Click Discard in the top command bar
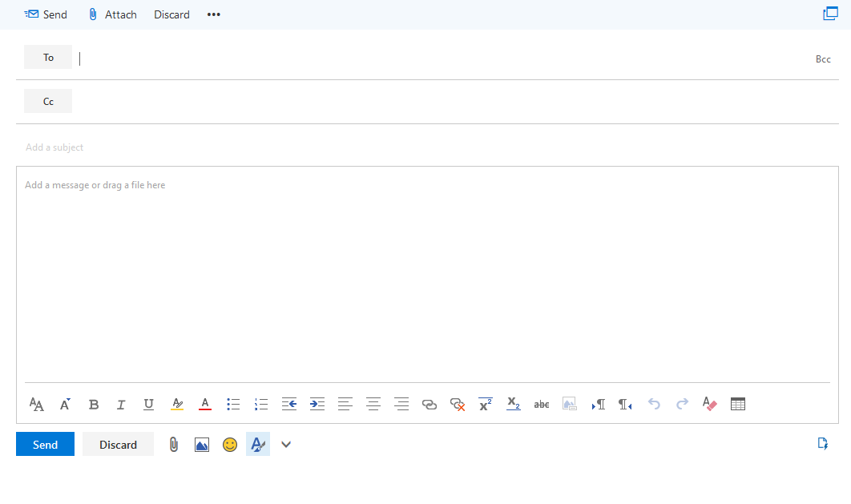851x504 pixels. click(x=171, y=14)
